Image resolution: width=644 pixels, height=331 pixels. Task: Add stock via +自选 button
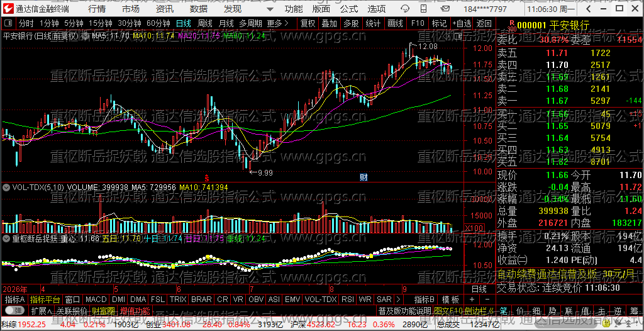click(x=462, y=23)
